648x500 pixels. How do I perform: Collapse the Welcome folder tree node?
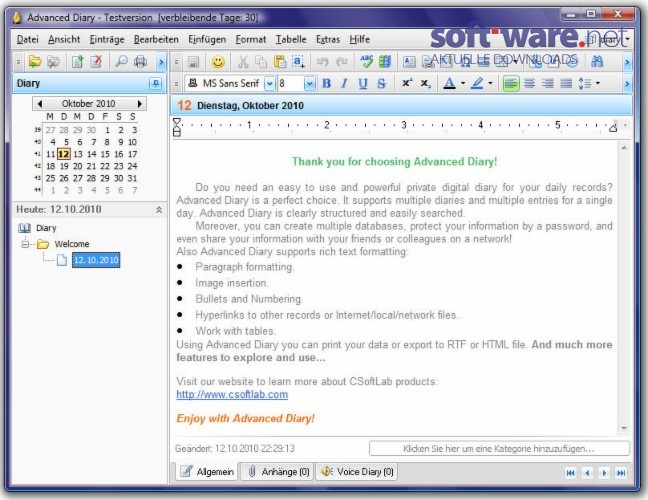[x=26, y=244]
